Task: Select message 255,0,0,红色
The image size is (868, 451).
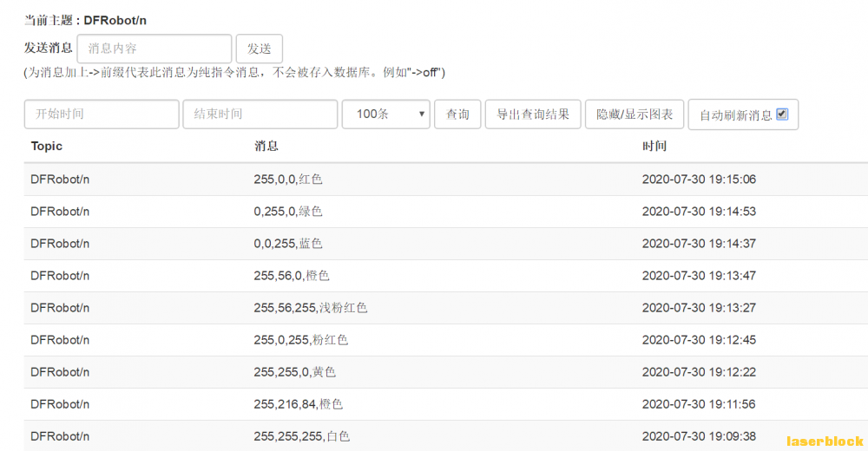Action: tap(288, 180)
